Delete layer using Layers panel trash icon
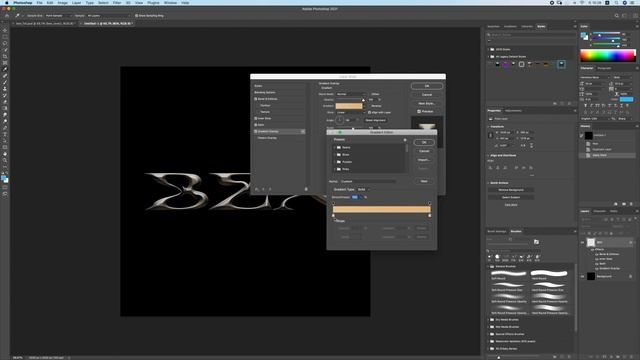Screen dimensions: 640x360 point(632,356)
